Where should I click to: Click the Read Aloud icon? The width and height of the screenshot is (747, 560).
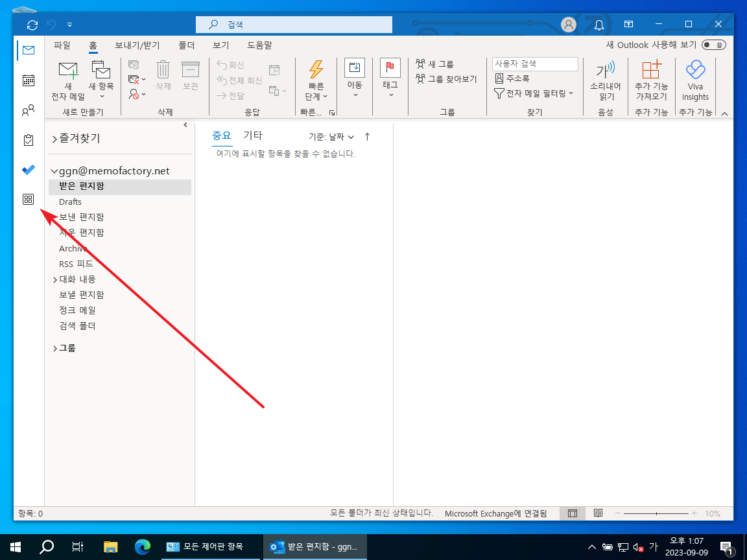605,81
